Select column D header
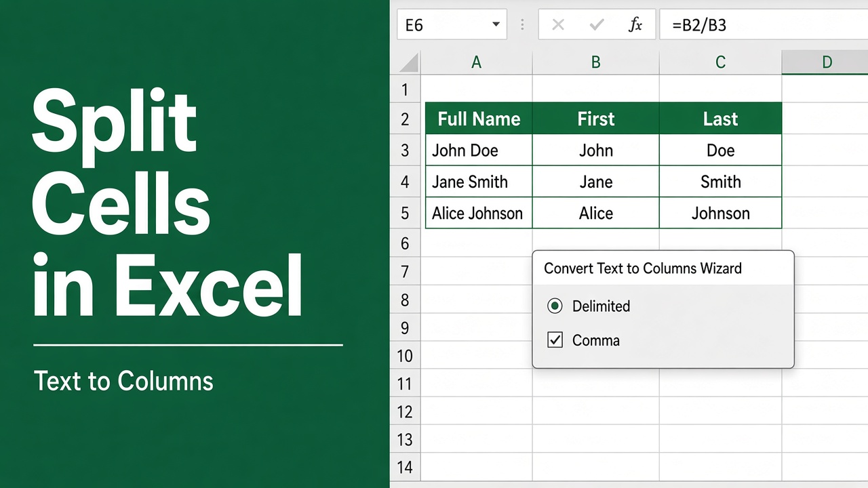868x488 pixels. 825,62
